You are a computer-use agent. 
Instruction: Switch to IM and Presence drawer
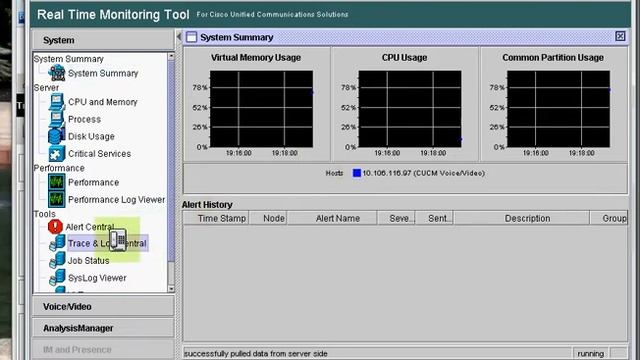point(103,350)
